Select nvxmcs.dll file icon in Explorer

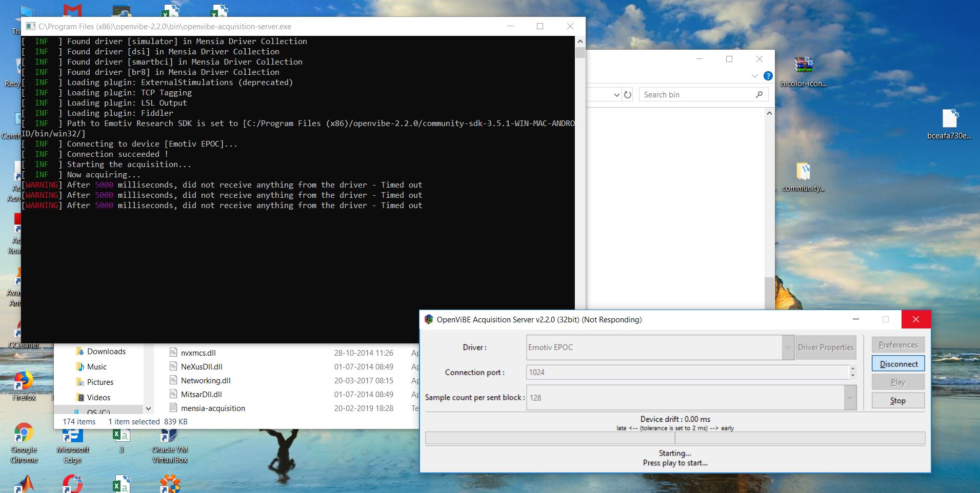tap(173, 353)
